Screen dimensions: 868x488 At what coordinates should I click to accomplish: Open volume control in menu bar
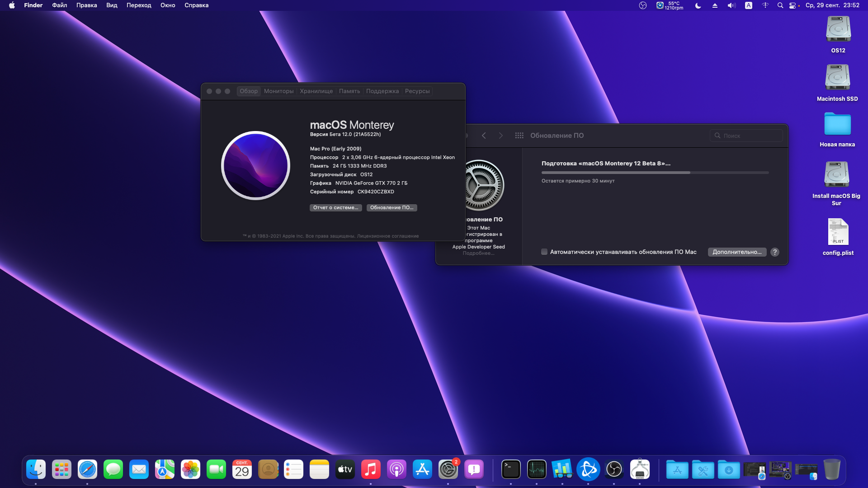point(731,5)
